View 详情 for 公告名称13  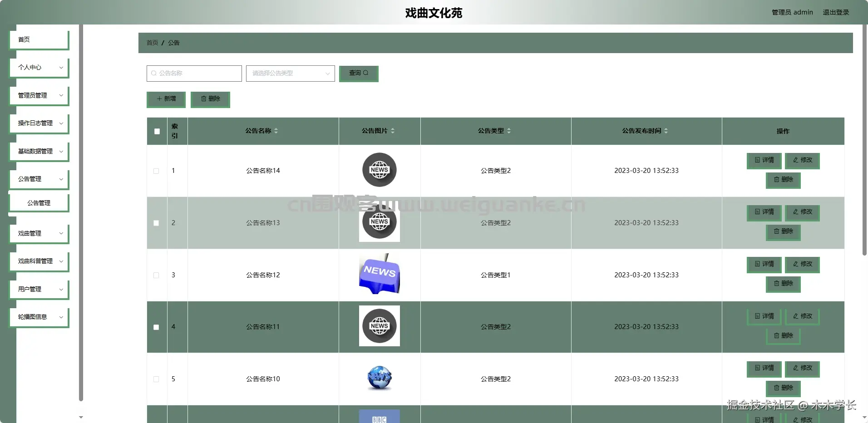[x=764, y=212]
